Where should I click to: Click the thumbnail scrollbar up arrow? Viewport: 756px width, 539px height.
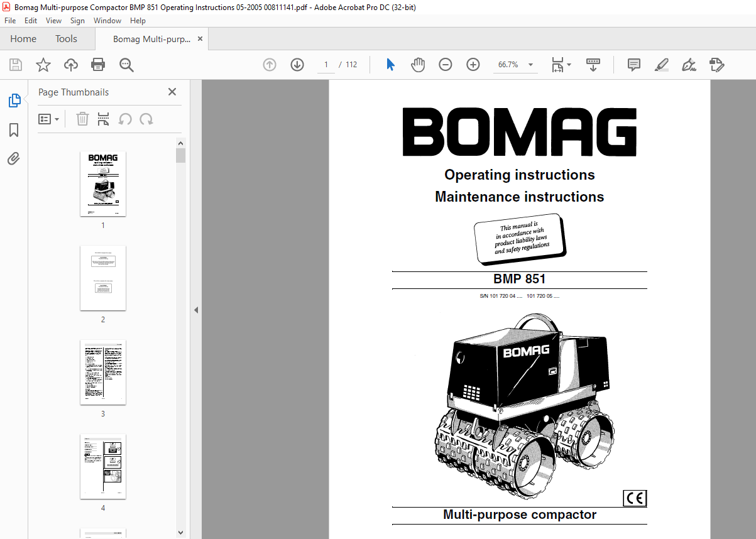pyautogui.click(x=181, y=143)
